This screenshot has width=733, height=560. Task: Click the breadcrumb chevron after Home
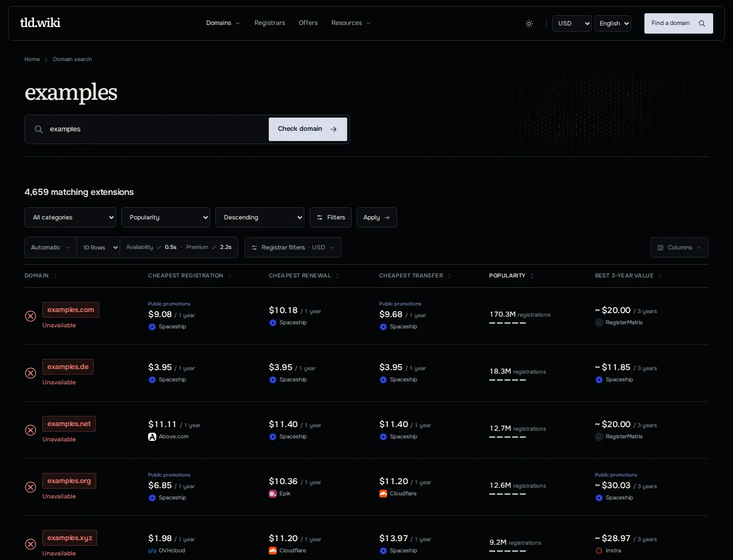click(46, 60)
